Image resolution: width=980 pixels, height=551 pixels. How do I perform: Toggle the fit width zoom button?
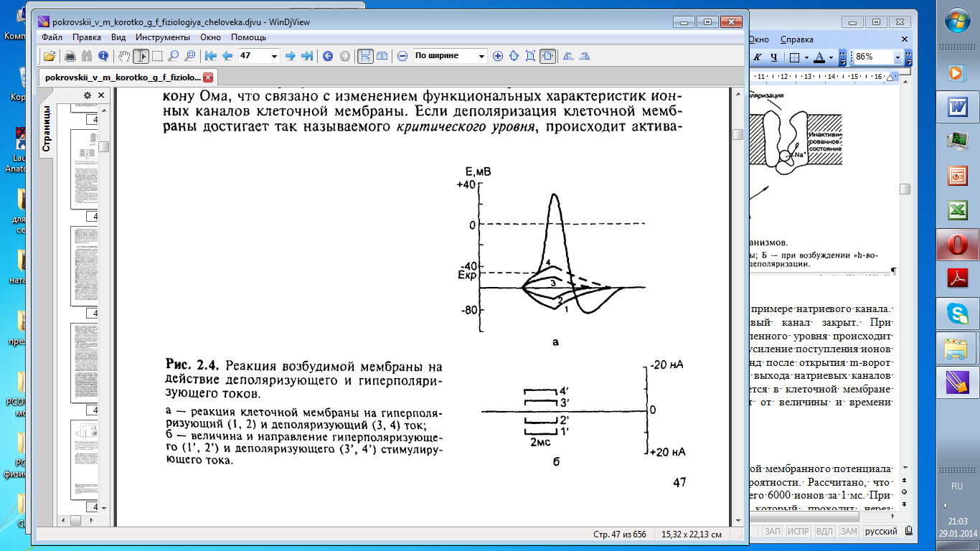coord(547,56)
